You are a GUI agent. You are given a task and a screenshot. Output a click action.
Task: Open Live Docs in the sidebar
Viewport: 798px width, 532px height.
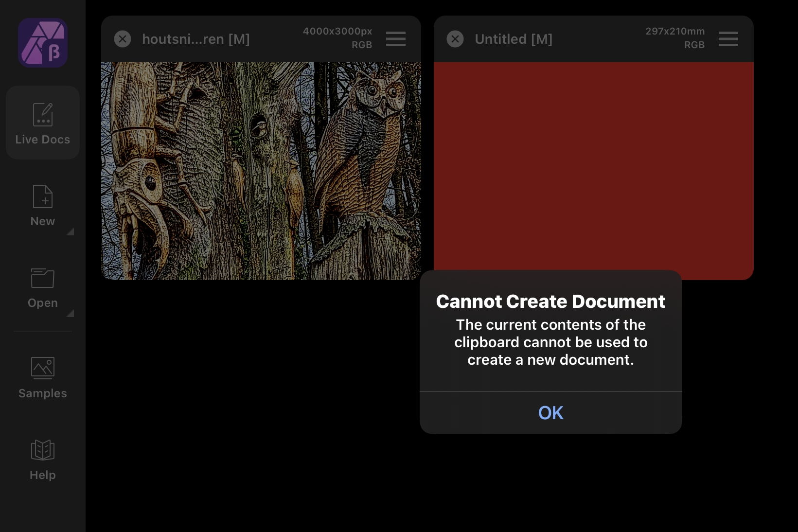(x=43, y=123)
